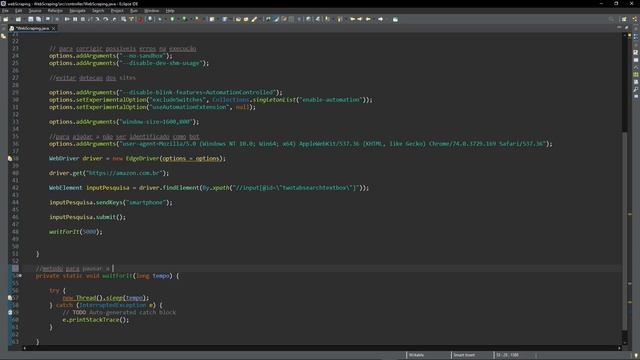Click the Open Type toolbar icon
Screen dimensions: 640x360
(x=238, y=19)
